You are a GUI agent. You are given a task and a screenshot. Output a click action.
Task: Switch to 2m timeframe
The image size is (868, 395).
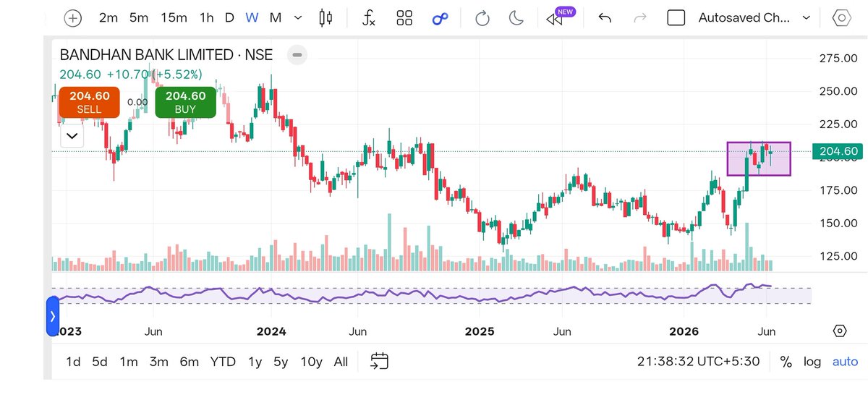tap(109, 17)
